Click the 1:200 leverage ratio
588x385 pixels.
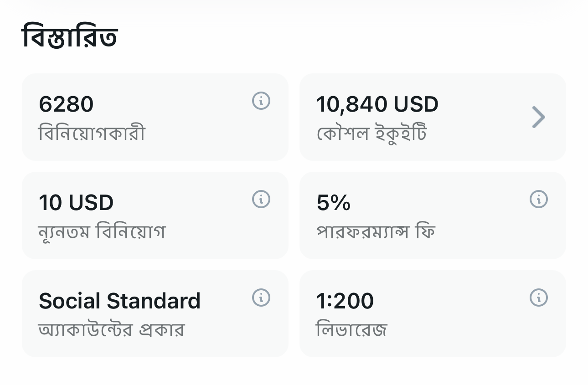pyautogui.click(x=345, y=301)
